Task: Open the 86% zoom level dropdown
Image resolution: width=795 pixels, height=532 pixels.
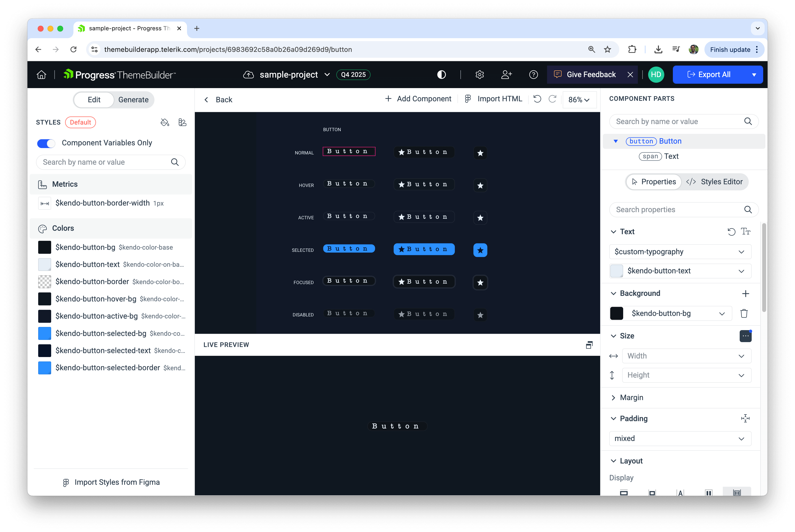Action: point(579,100)
